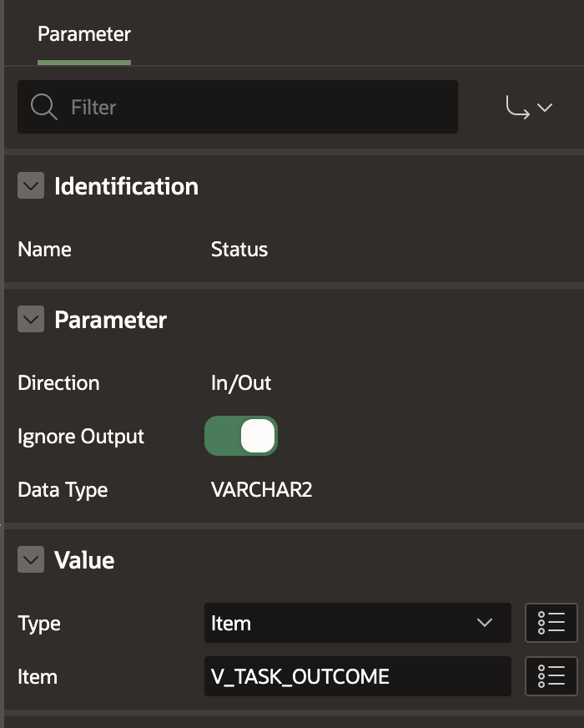
Task: Open list of values for Type
Action: point(551,623)
